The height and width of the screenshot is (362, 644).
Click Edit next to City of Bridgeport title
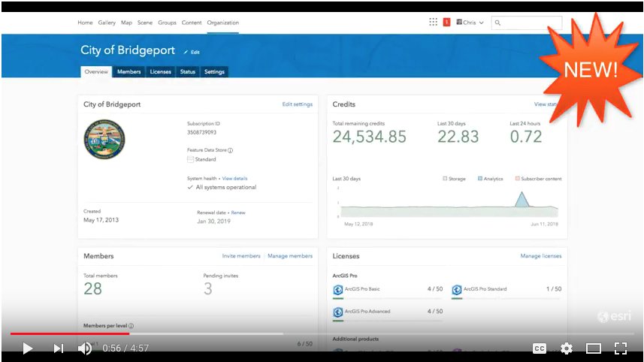point(192,52)
